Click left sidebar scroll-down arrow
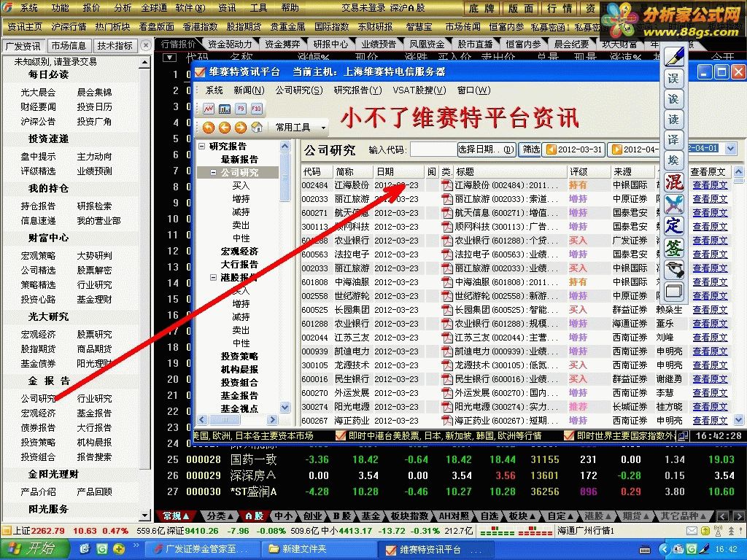 (x=145, y=515)
